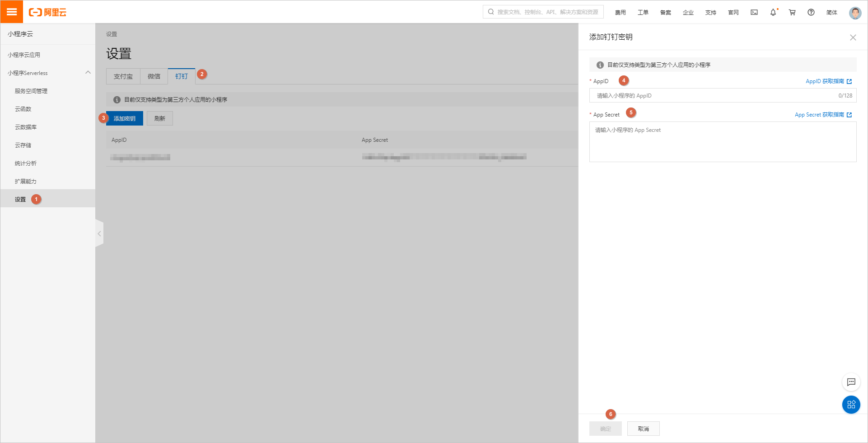Click the user avatar
The height and width of the screenshot is (443, 868).
pos(855,12)
